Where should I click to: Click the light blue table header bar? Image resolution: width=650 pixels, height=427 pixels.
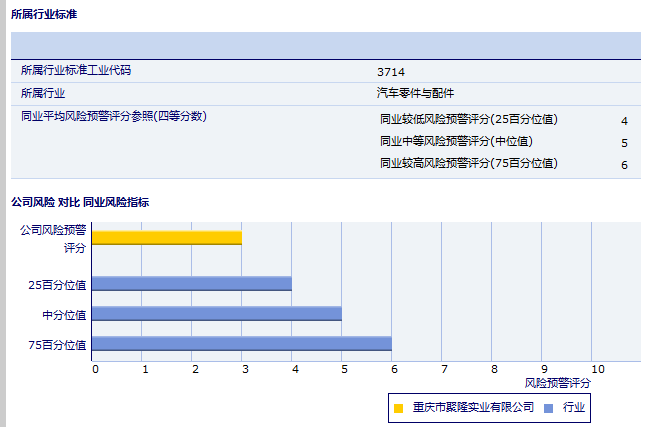click(x=325, y=46)
